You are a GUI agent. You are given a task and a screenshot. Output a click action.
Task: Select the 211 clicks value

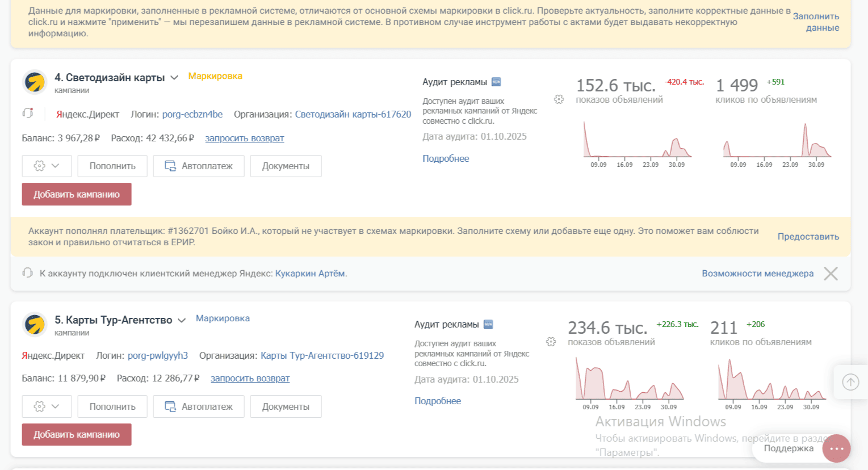(x=724, y=328)
